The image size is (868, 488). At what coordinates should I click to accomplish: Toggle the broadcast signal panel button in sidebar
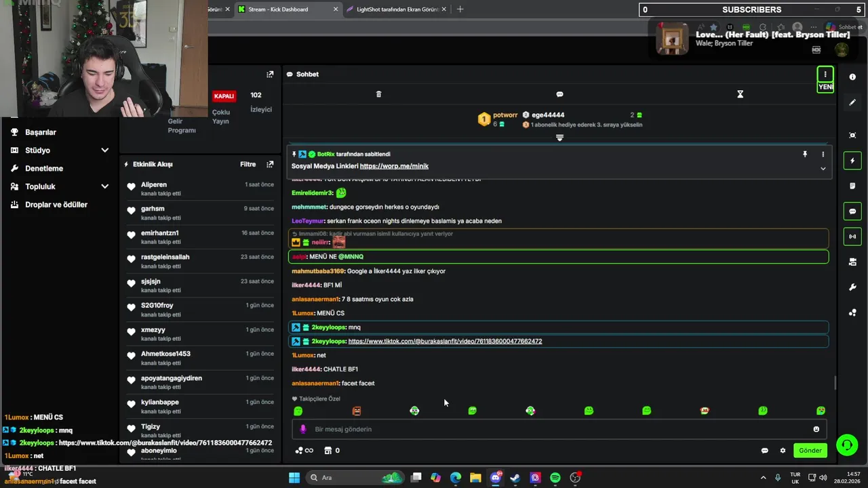point(852,237)
